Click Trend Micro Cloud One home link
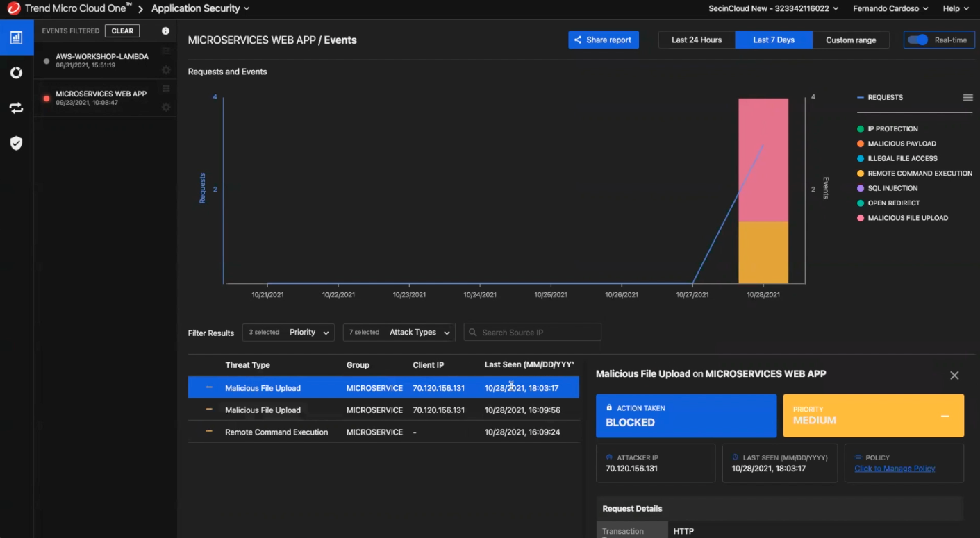The height and width of the screenshot is (538, 980). (x=78, y=8)
